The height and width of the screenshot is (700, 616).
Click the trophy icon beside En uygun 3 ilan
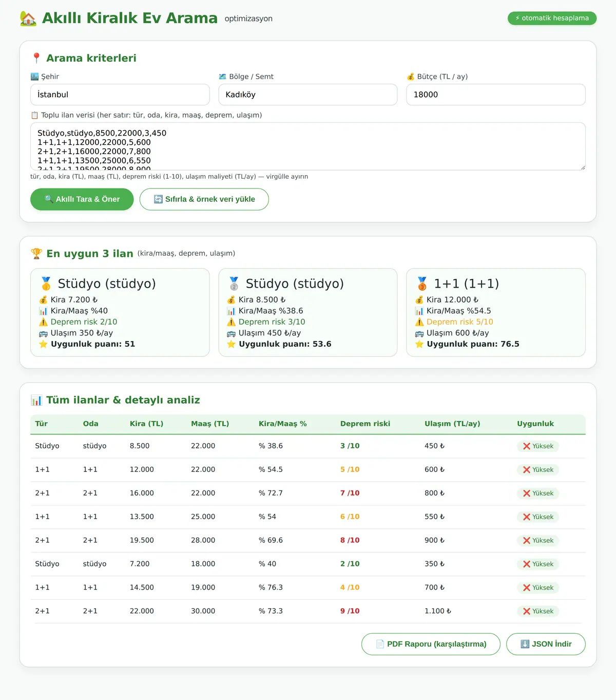pos(36,254)
